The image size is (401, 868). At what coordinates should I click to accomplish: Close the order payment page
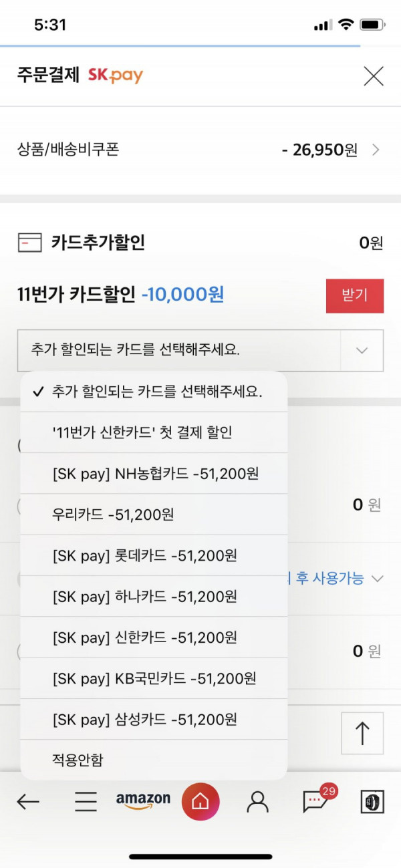coord(373,76)
